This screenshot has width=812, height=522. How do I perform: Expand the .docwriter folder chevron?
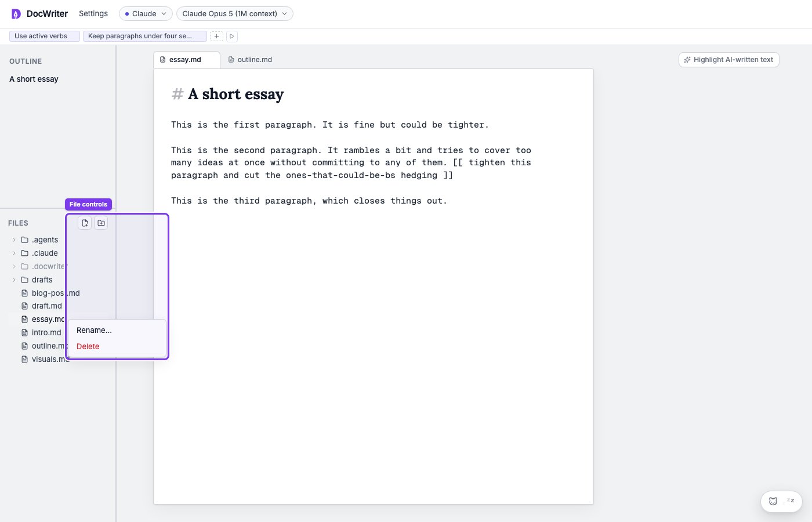click(x=14, y=266)
